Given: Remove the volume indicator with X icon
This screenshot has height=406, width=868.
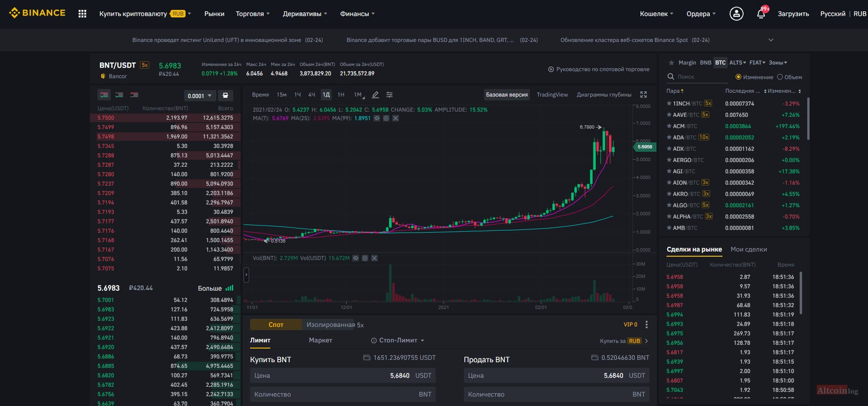Looking at the screenshot, I should (x=374, y=258).
